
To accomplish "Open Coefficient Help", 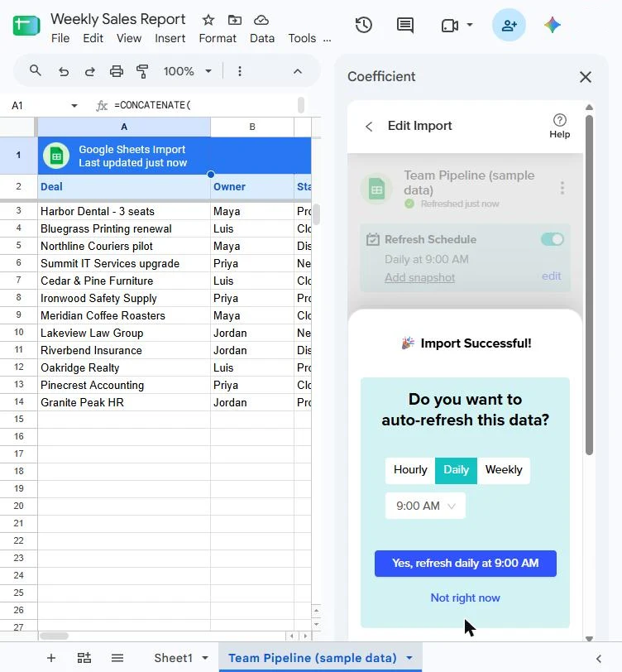I will pyautogui.click(x=559, y=126).
